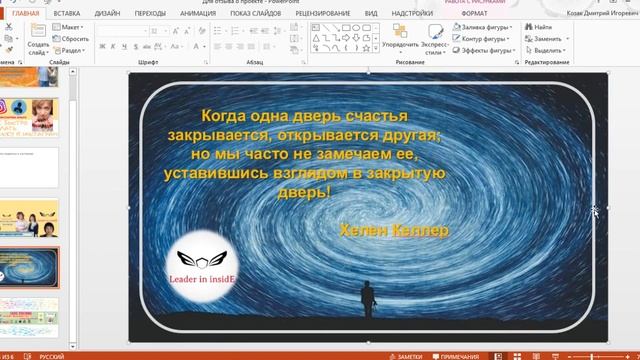Click the Найти find button
This screenshot has height=360, width=640.
tap(538, 27)
